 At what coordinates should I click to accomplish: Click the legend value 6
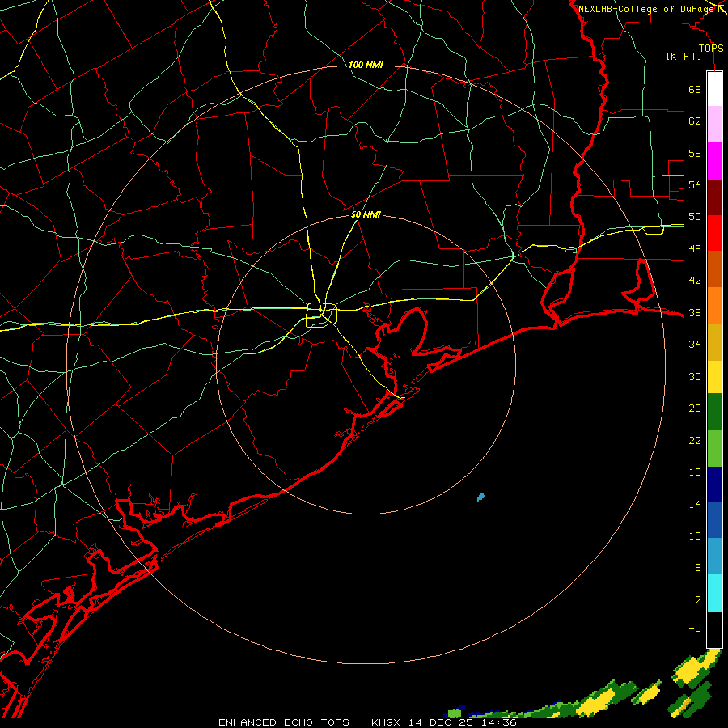697,567
